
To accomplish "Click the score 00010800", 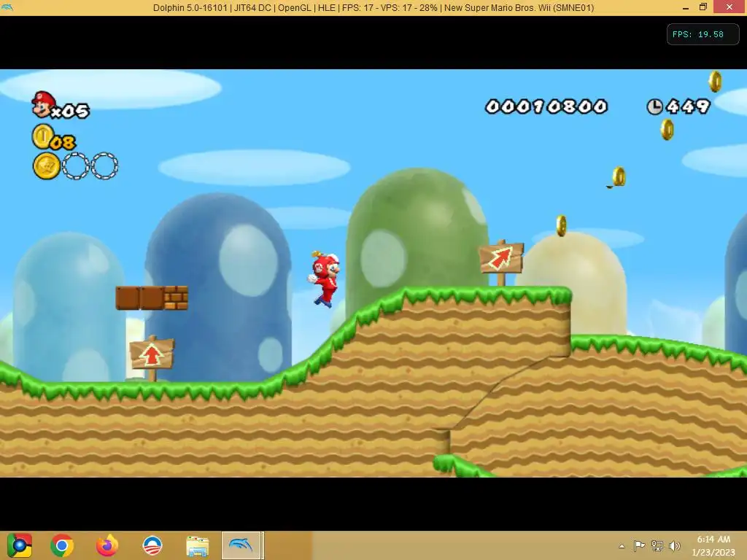I will pos(546,106).
